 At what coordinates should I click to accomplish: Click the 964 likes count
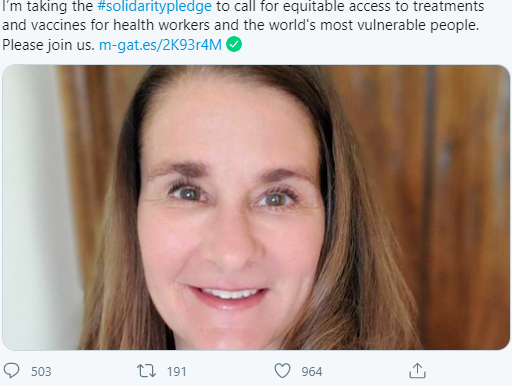tap(312, 372)
